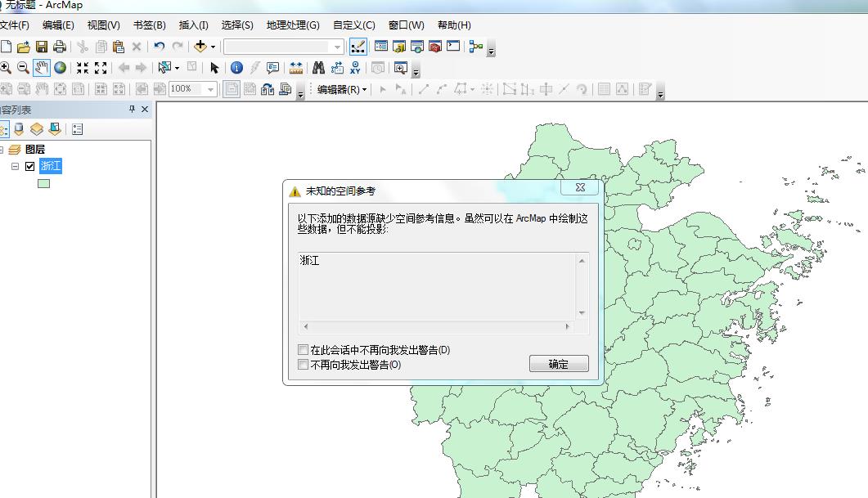
Task: Open the ArcToolbox window
Action: pyautogui.click(x=435, y=47)
